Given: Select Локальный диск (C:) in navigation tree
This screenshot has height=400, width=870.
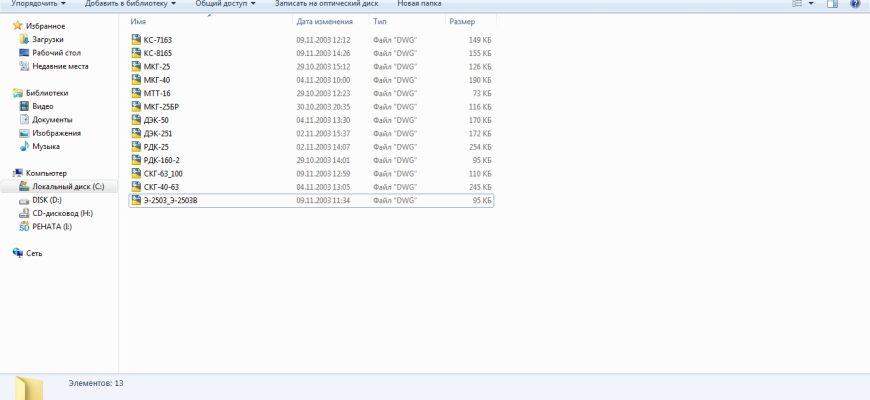Looking at the screenshot, I should [74, 187].
